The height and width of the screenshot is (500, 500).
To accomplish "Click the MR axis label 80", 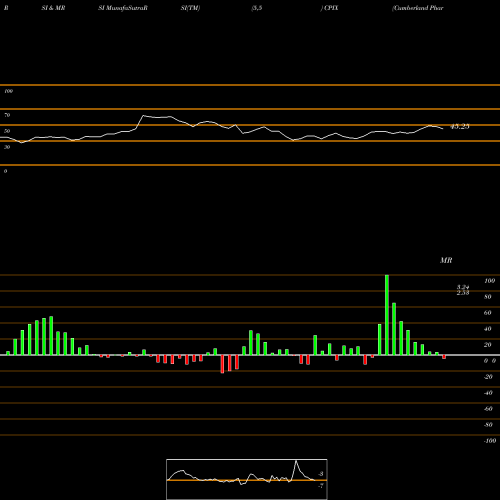I will click(488, 297).
